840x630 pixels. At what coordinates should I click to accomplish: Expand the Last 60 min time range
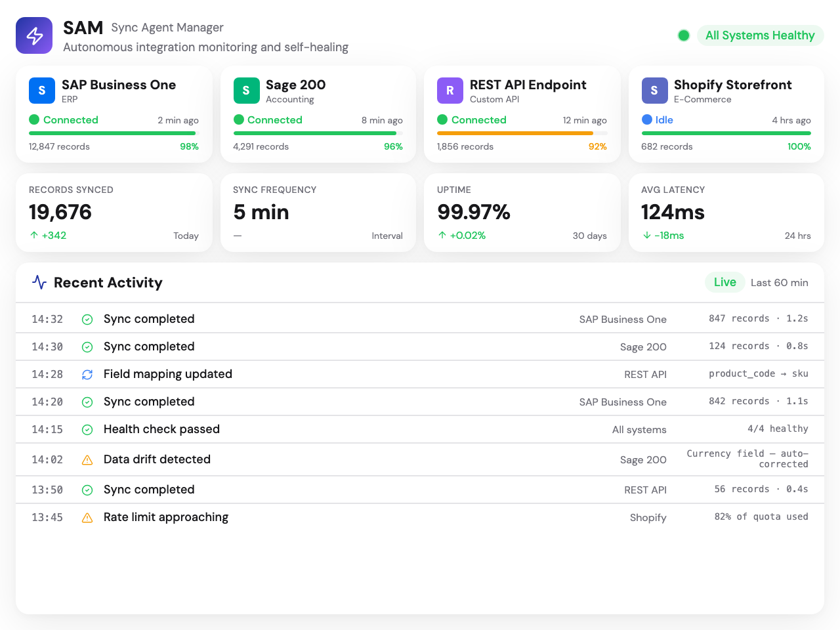tap(780, 283)
